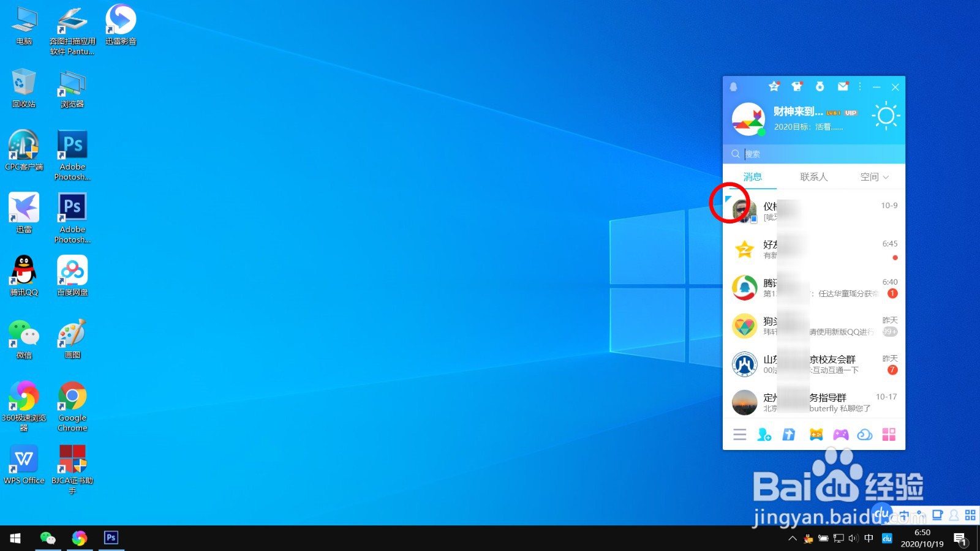Open the Adobe Photoshop shortcut beside 迅雷
Image resolution: width=980 pixels, height=551 pixels.
(72, 219)
